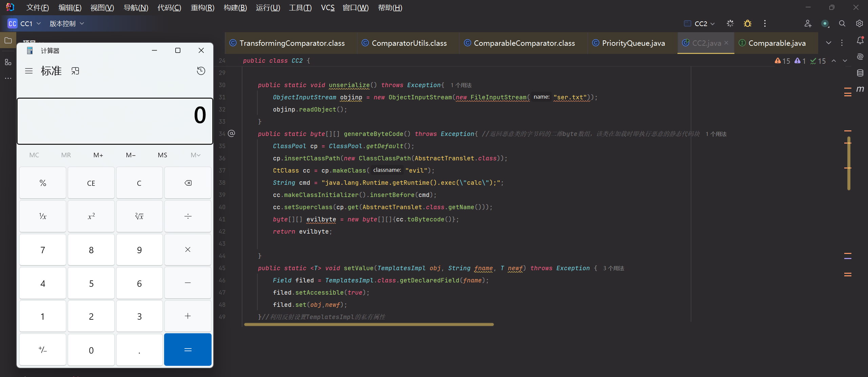Open the calculator history icon
Viewport: 868px width, 377px height.
pos(201,71)
